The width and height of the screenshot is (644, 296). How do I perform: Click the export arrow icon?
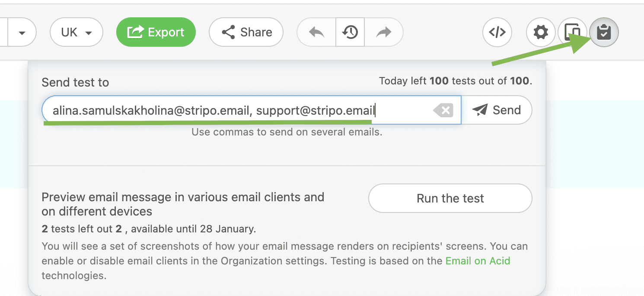[x=136, y=32]
